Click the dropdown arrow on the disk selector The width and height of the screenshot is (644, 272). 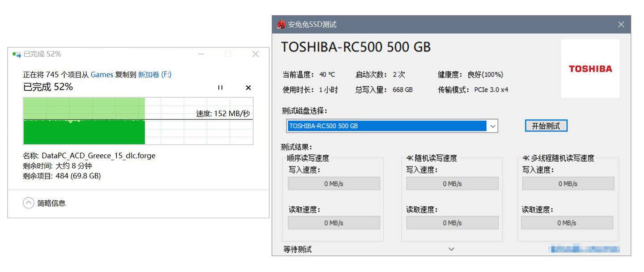(x=492, y=126)
